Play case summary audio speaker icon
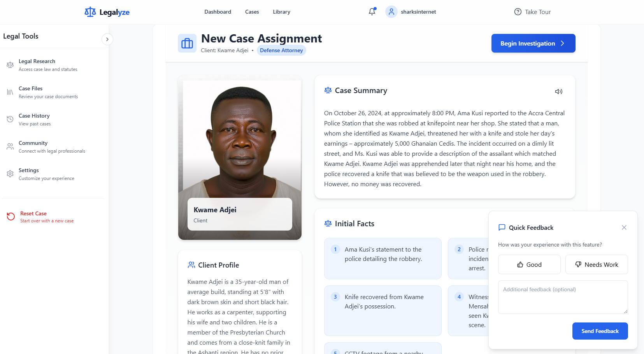The width and height of the screenshot is (644, 354). pos(558,92)
